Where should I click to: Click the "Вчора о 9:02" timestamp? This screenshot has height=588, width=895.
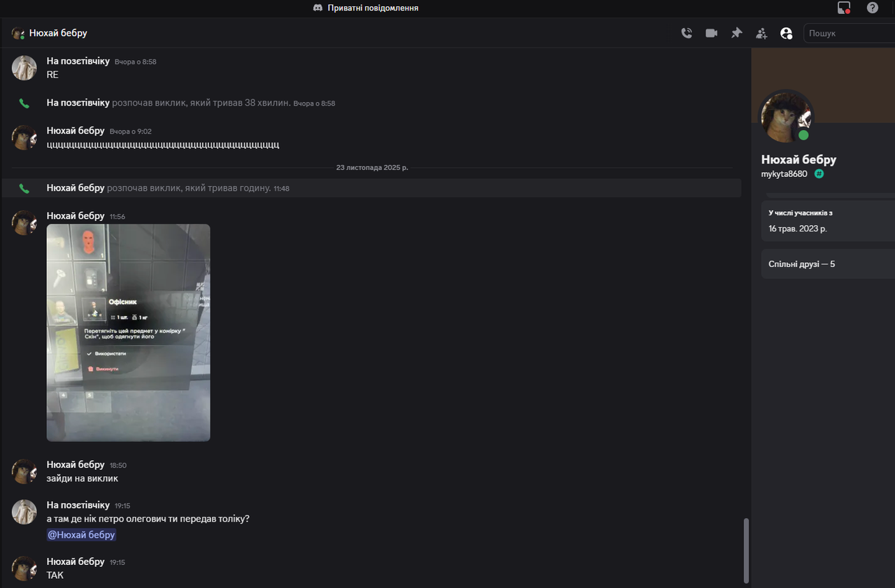[x=131, y=131]
